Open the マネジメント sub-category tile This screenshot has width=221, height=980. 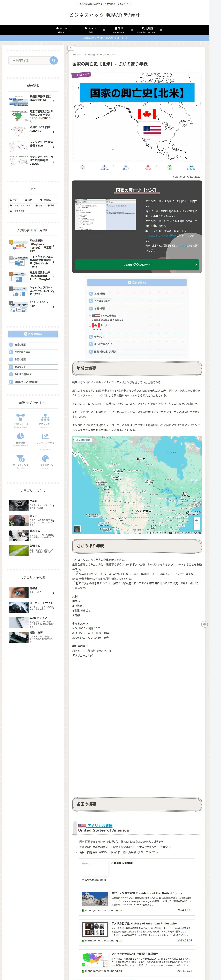pos(46,420)
